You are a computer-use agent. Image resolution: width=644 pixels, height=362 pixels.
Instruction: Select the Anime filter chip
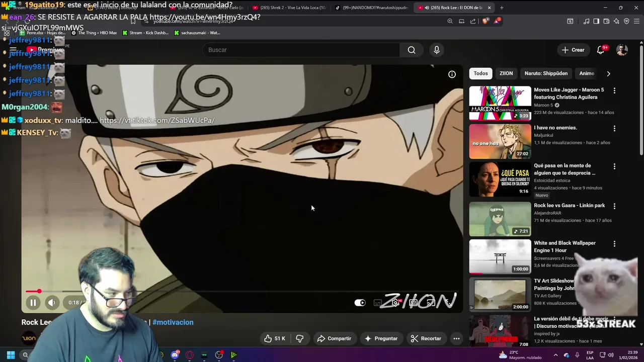tap(587, 73)
